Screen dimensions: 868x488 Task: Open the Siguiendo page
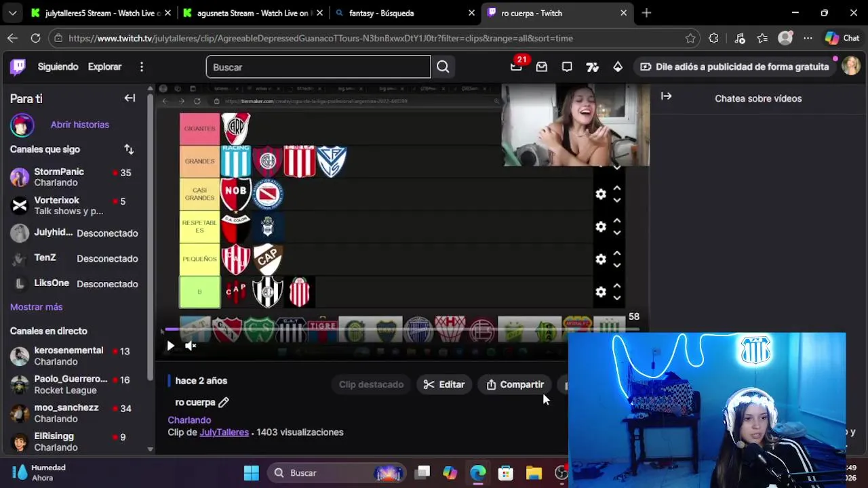click(58, 66)
